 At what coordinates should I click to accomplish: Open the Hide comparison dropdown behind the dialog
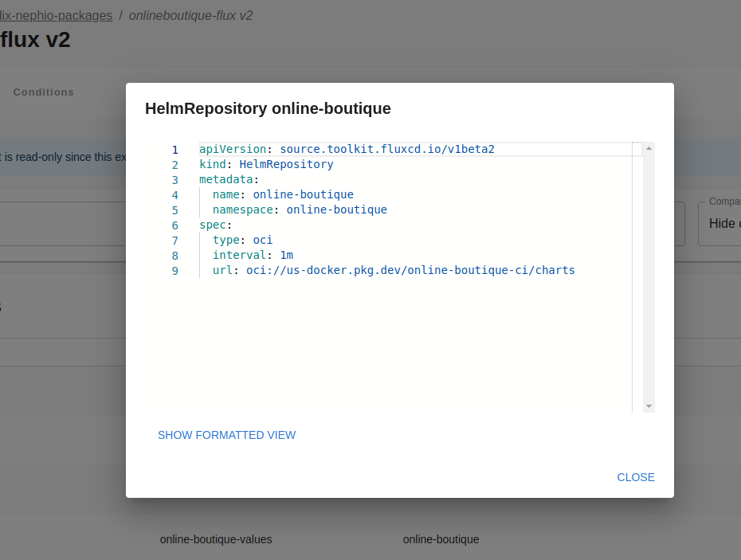coord(722,223)
